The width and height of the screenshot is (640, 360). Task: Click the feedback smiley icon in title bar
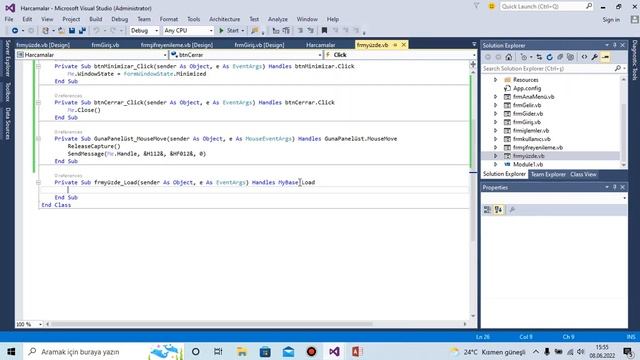click(491, 7)
